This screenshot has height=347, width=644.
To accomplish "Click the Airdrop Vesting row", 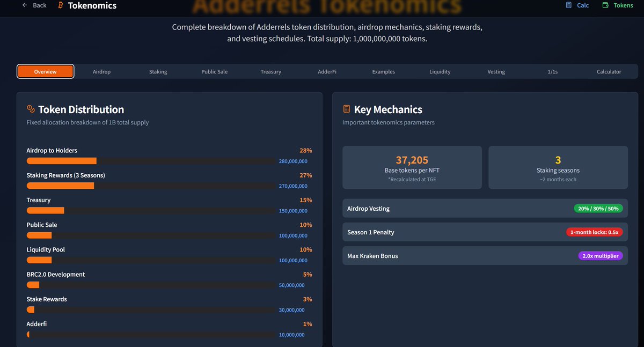I will click(485, 208).
